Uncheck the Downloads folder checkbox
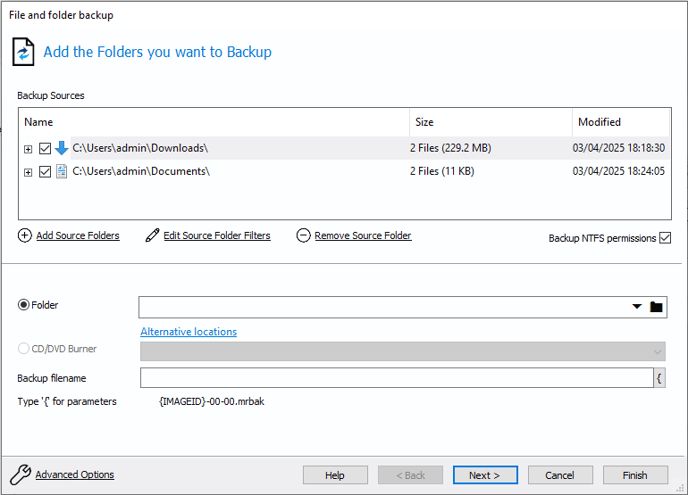Viewport: 688px width, 495px height. (x=45, y=149)
